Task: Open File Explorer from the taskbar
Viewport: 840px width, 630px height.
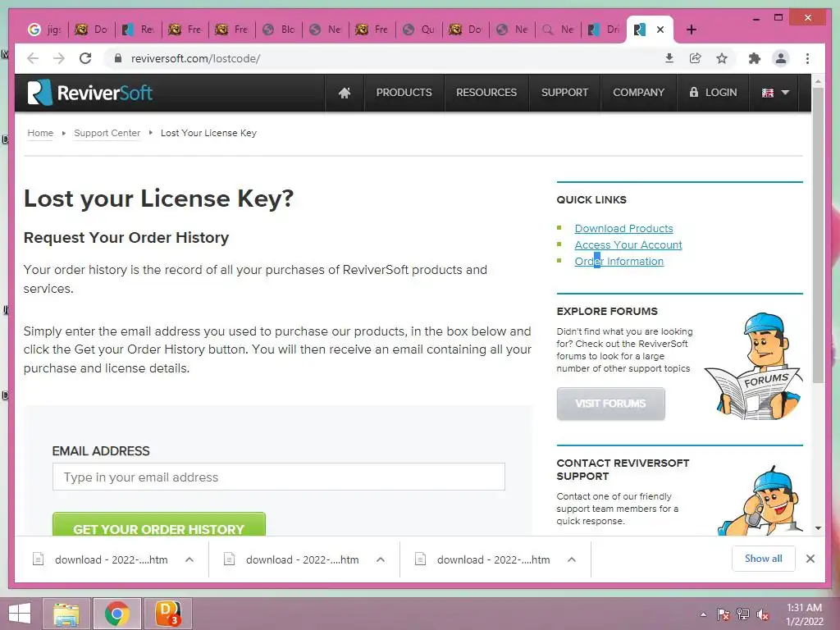Action: (x=66, y=614)
